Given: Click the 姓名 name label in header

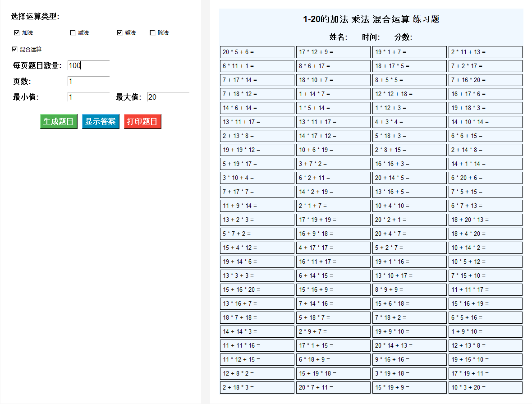Looking at the screenshot, I should 338,37.
